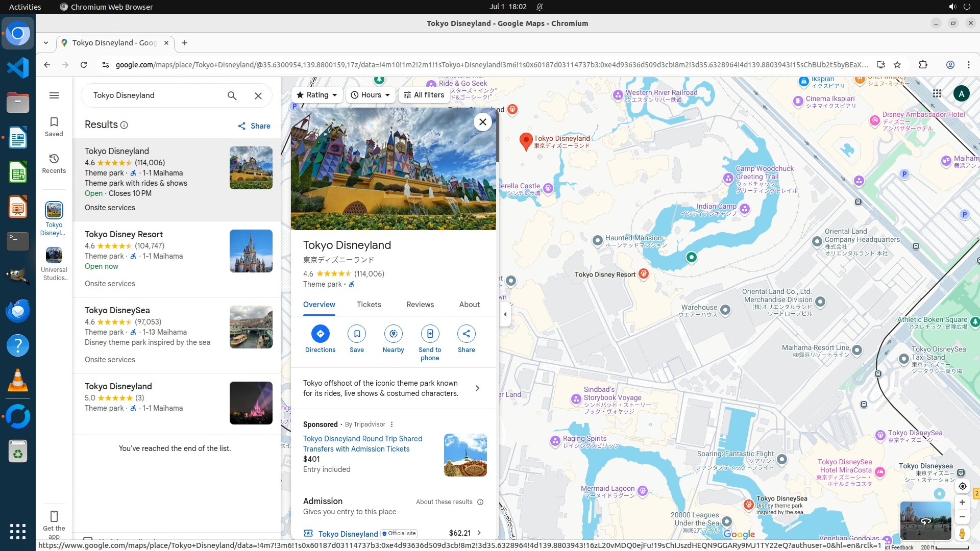The height and width of the screenshot is (551, 980).
Task: Save Tokyo Disneyland place icon
Action: point(357,334)
